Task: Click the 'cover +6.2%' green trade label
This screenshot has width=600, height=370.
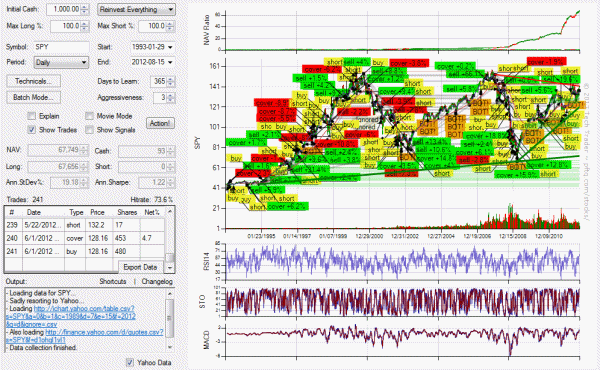Action: (287, 206)
